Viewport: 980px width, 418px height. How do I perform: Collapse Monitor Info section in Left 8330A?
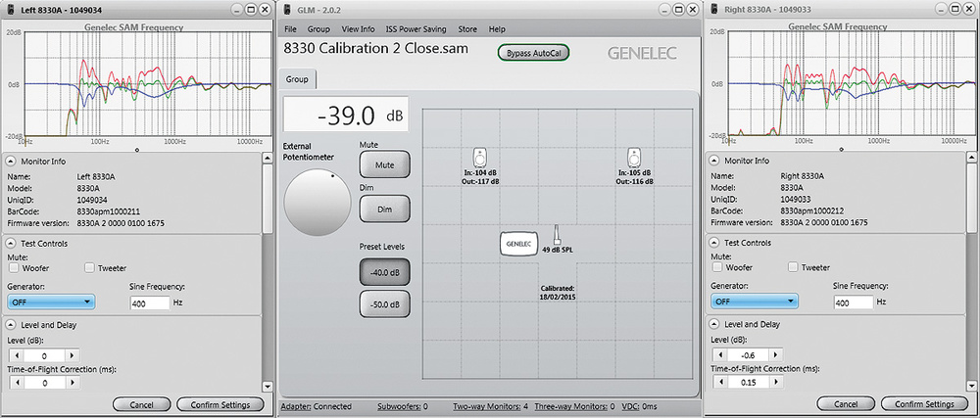pyautogui.click(x=12, y=161)
